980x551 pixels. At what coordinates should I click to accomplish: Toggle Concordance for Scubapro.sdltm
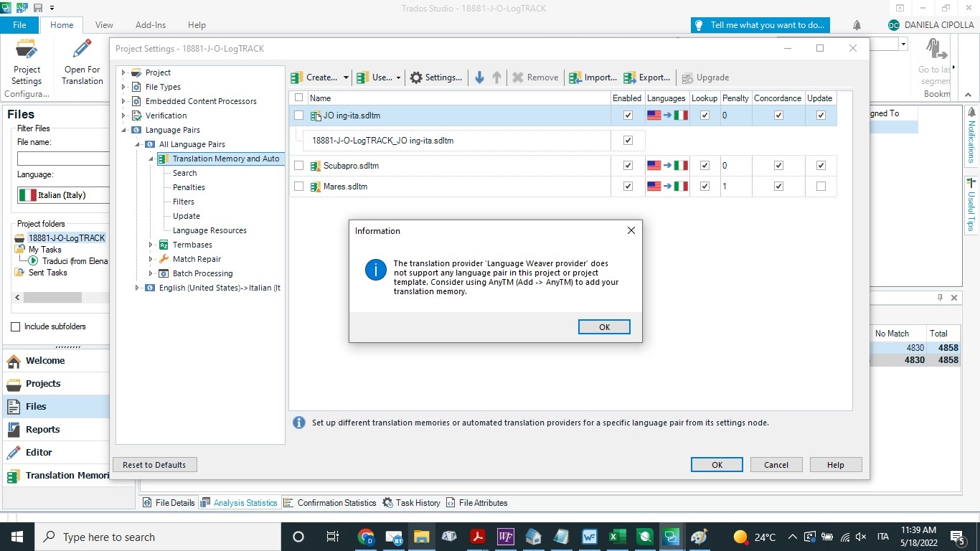(x=778, y=166)
